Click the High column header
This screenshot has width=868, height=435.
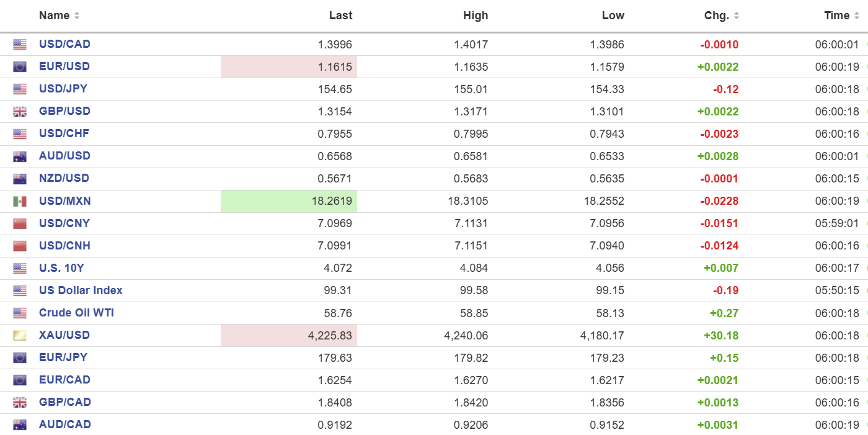click(x=476, y=16)
